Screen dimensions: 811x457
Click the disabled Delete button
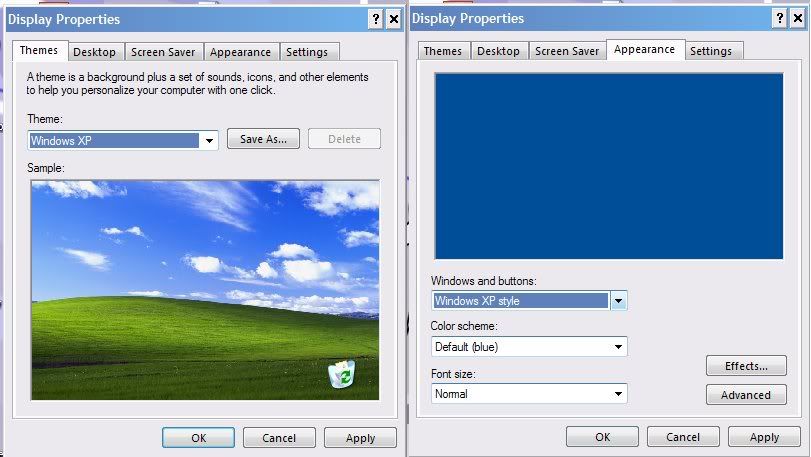click(344, 139)
